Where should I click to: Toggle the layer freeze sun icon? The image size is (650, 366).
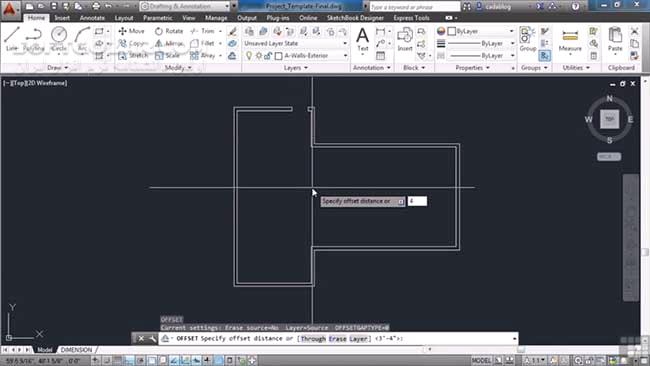point(258,56)
